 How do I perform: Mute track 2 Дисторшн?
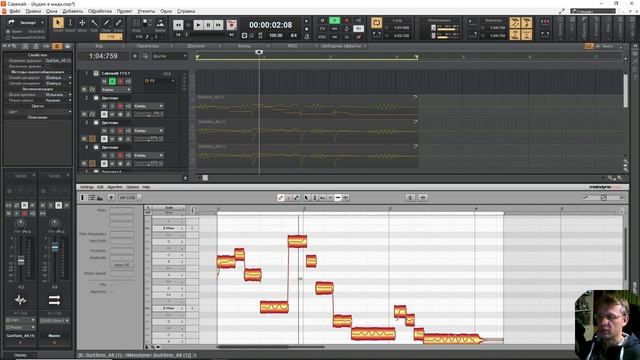104,106
